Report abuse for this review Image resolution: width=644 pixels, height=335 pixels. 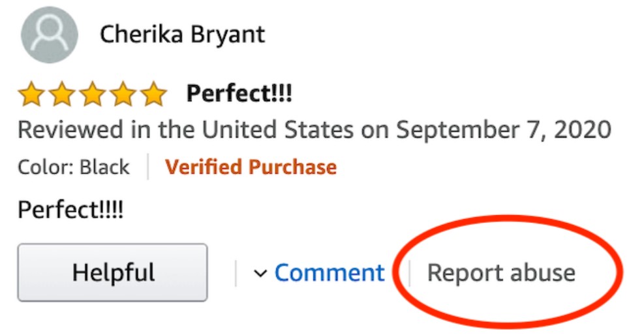pos(501,272)
